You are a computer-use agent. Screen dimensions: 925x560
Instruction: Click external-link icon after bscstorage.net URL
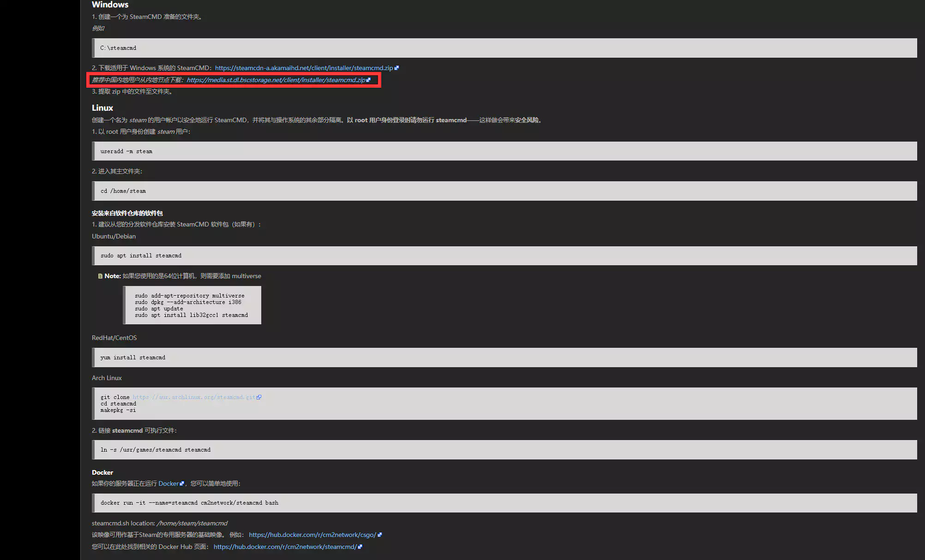tap(368, 80)
